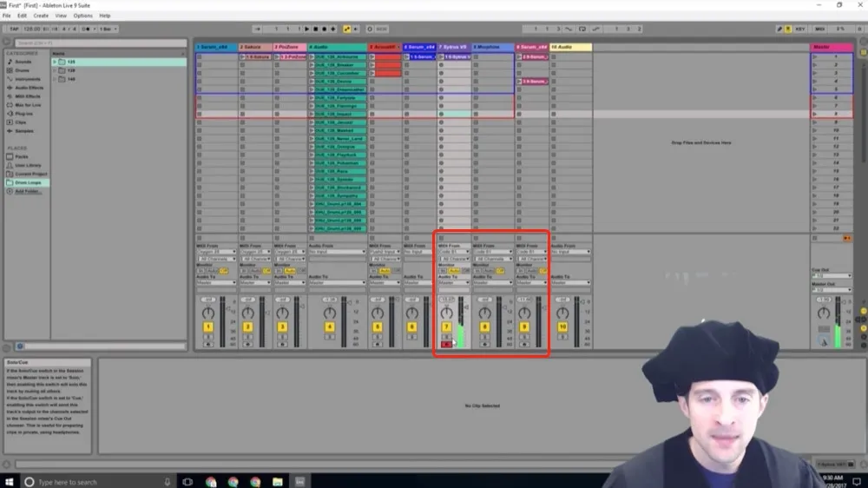The image size is (868, 488).
Task: Click Add Folder under Places
Action: click(x=27, y=191)
